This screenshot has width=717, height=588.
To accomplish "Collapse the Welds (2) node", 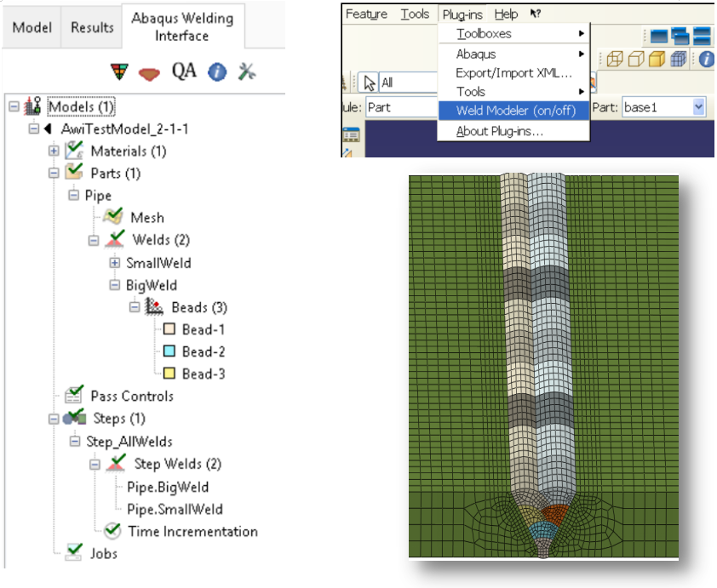I will 94,240.
